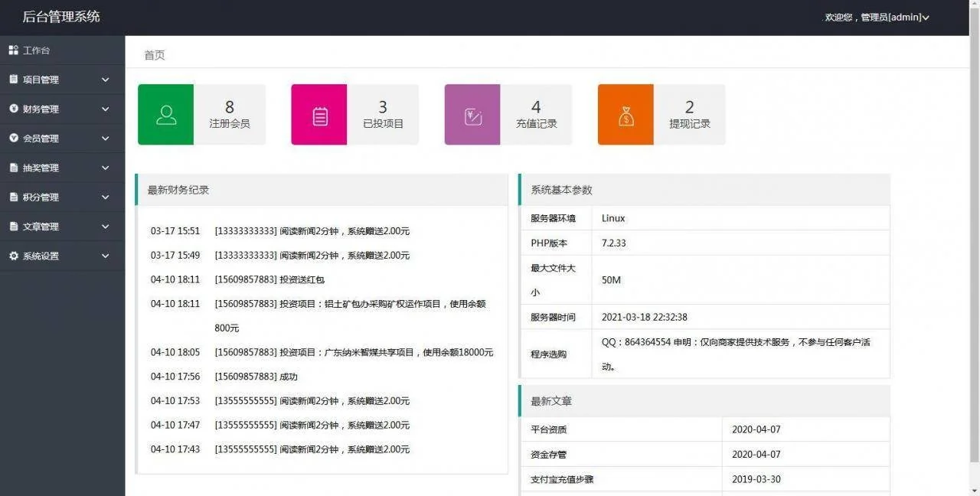Click the 项目管理 list icon in sidebar
The height and width of the screenshot is (496, 980).
[x=14, y=80]
